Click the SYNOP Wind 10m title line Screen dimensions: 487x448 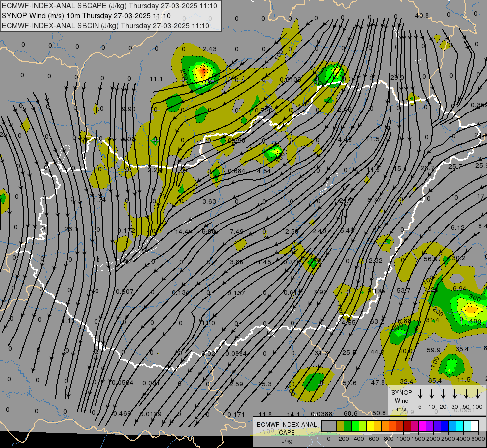coord(86,16)
